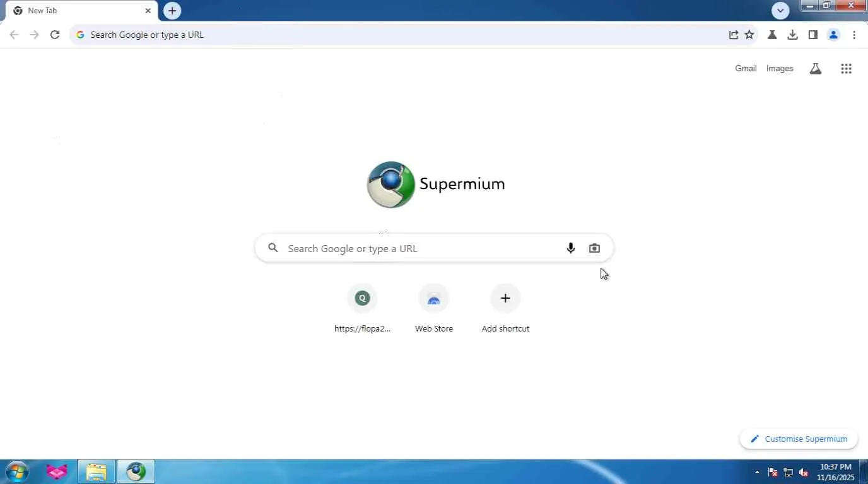Viewport: 868px width, 484px height.
Task: Click the forward navigation arrow
Action: click(x=35, y=35)
